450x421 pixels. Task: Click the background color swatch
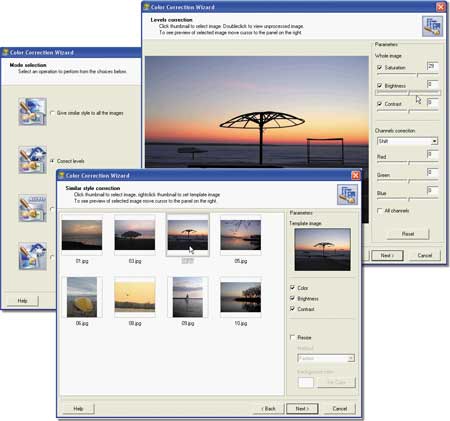[306, 382]
